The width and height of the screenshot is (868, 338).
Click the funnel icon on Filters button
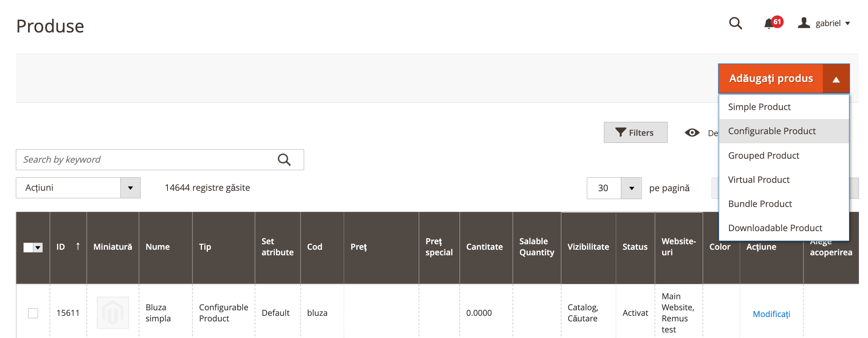click(x=621, y=133)
